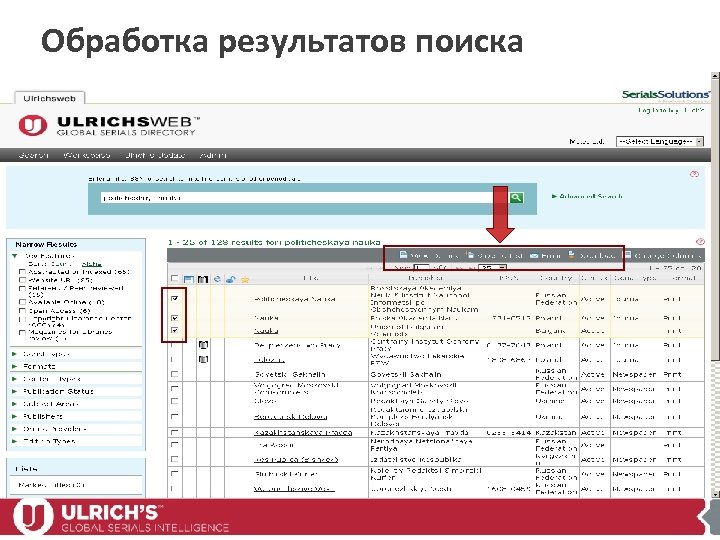
Task: Open the Select Language dropdown
Action: pos(659,141)
